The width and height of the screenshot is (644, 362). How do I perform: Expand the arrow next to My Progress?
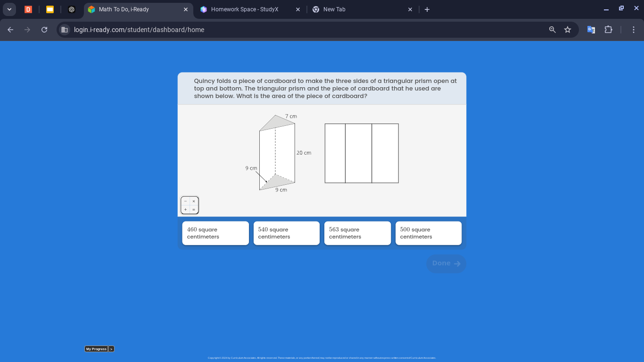[111, 349]
